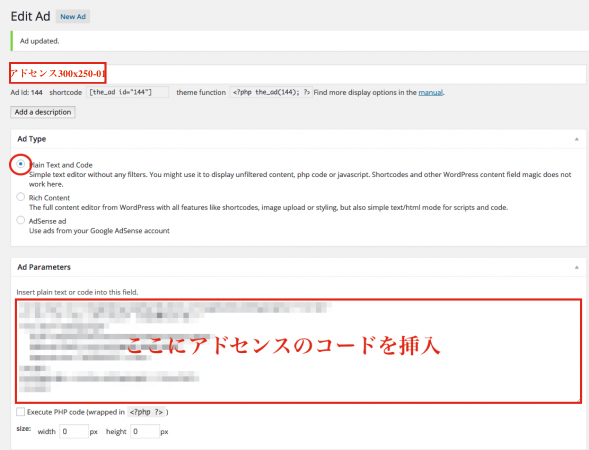Select the theme function PHP code field
The width and height of the screenshot is (589, 450).
coord(270,92)
